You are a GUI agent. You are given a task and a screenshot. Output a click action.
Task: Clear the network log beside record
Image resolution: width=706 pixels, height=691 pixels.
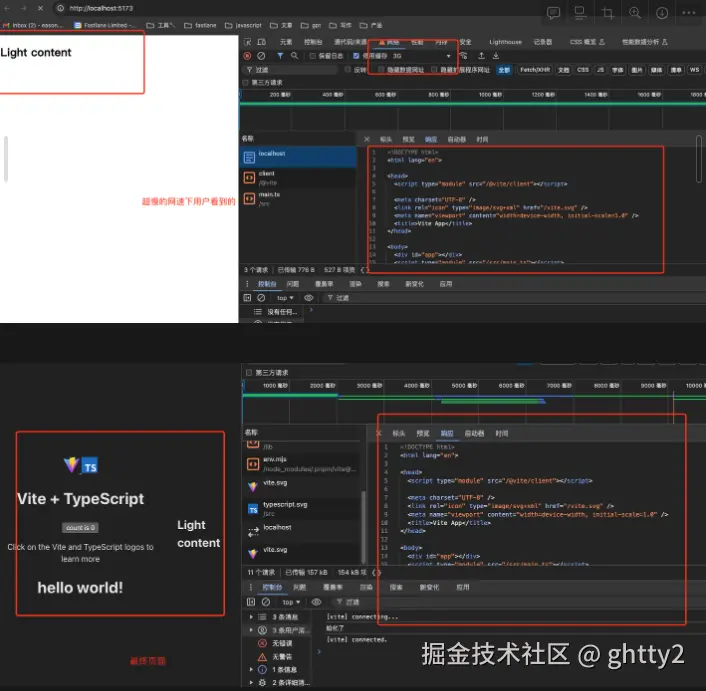pos(261,56)
